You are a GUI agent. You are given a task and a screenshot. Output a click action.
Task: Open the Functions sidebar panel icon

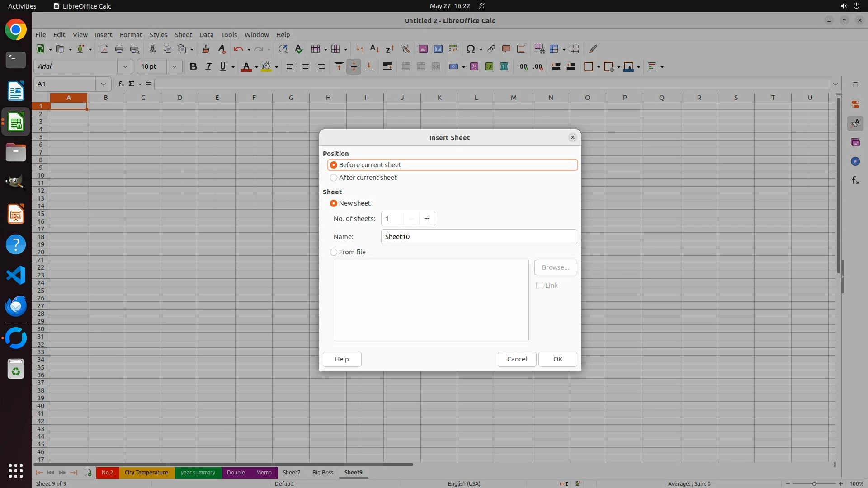[x=855, y=181]
